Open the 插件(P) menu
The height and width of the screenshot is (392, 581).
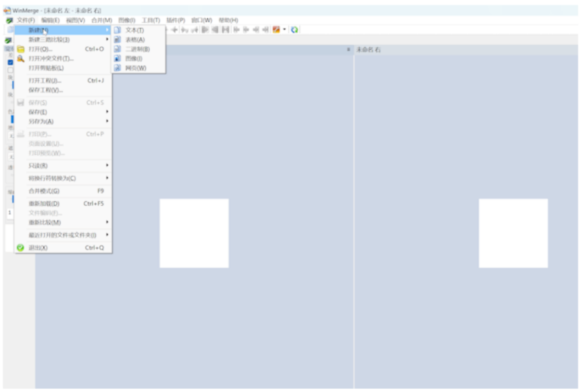click(176, 20)
